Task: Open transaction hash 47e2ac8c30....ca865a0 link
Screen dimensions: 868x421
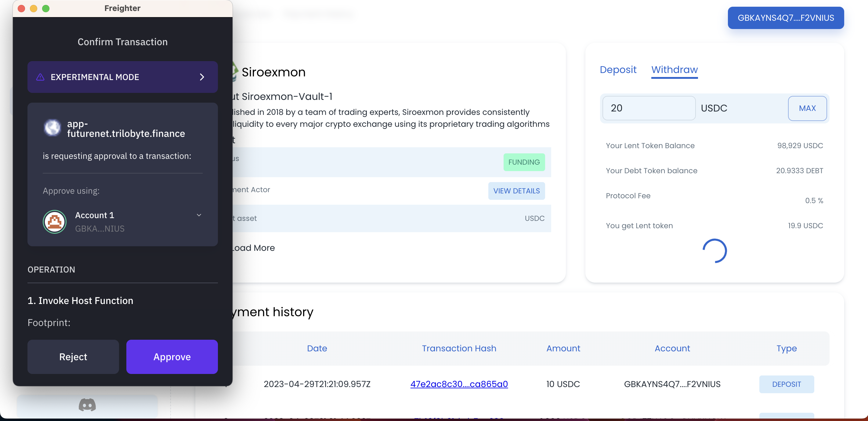Action: [x=459, y=384]
